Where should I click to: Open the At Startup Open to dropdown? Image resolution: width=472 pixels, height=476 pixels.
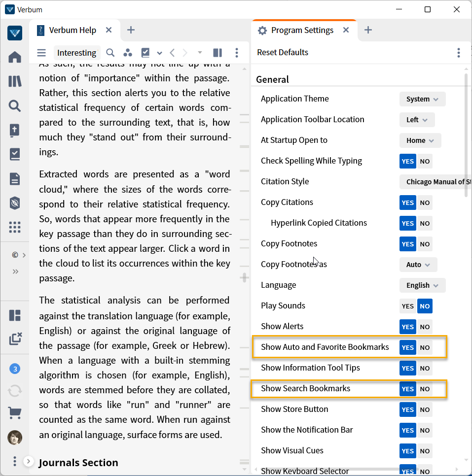tap(420, 140)
